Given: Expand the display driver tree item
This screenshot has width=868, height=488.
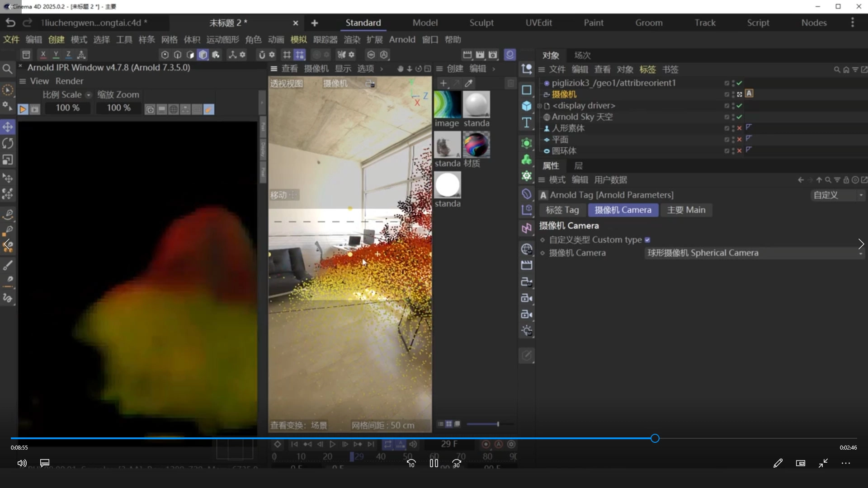Looking at the screenshot, I should coord(539,106).
